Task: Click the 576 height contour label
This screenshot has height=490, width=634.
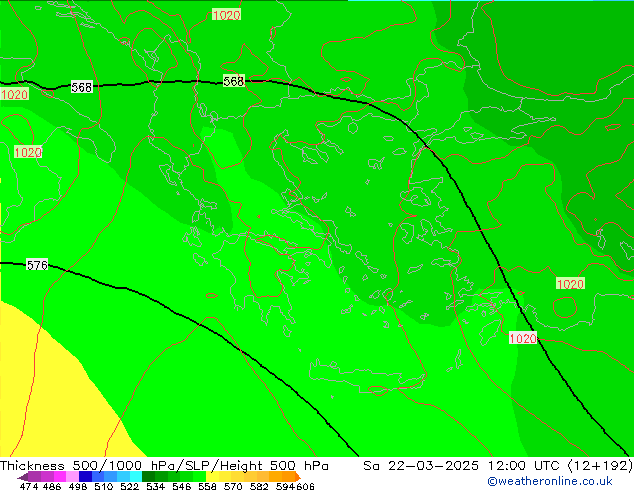Action: click(37, 265)
